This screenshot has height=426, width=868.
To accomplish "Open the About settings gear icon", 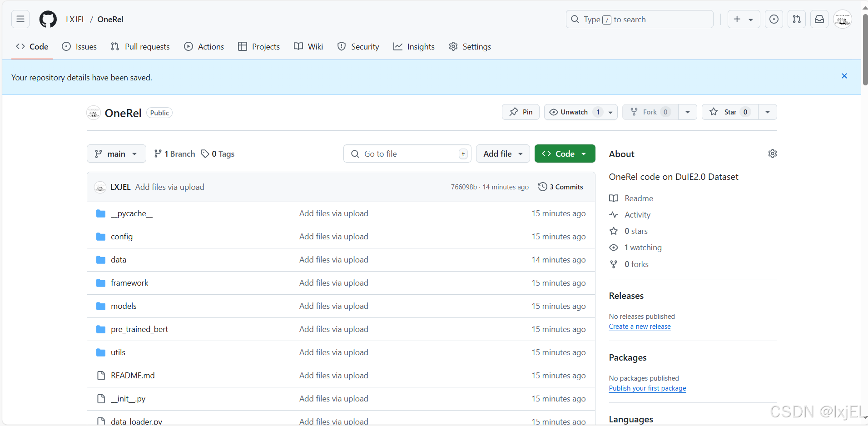I will (773, 154).
